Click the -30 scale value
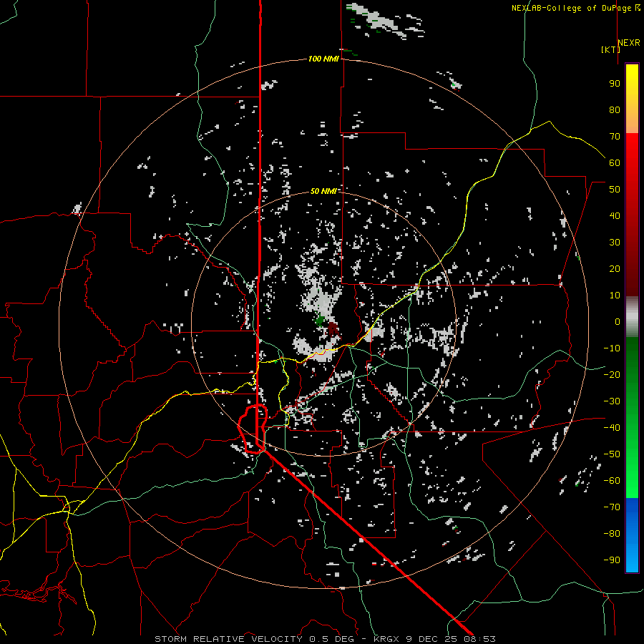 click(x=612, y=401)
